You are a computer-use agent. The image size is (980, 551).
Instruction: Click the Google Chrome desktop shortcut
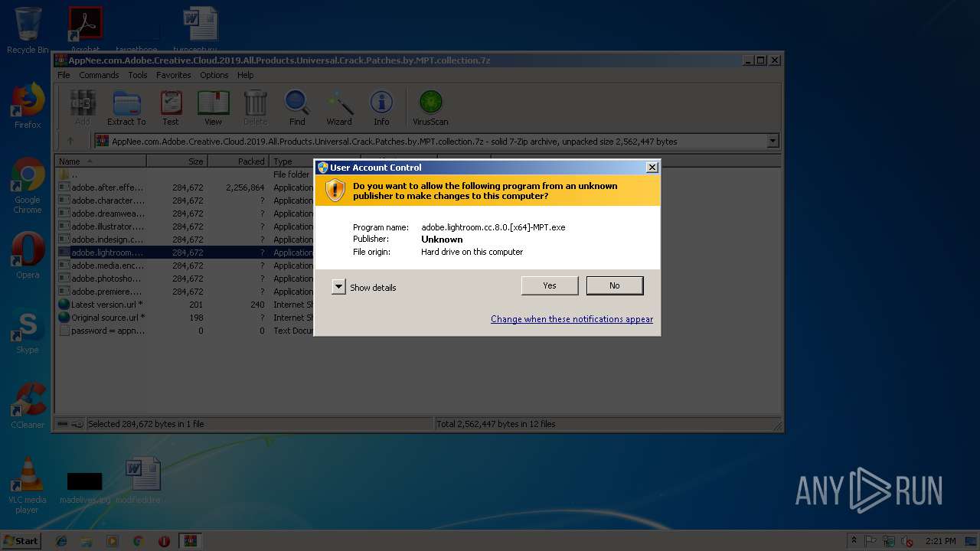click(28, 184)
